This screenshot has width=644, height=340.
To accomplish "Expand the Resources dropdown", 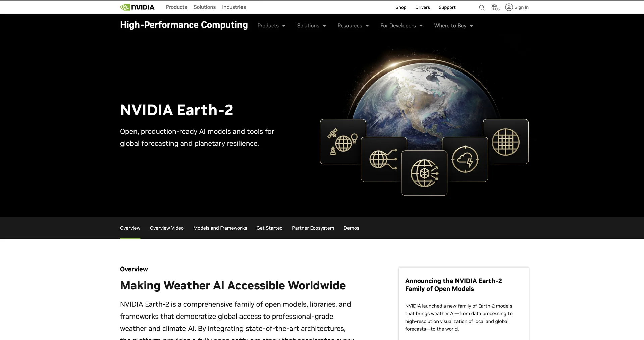I will (353, 26).
